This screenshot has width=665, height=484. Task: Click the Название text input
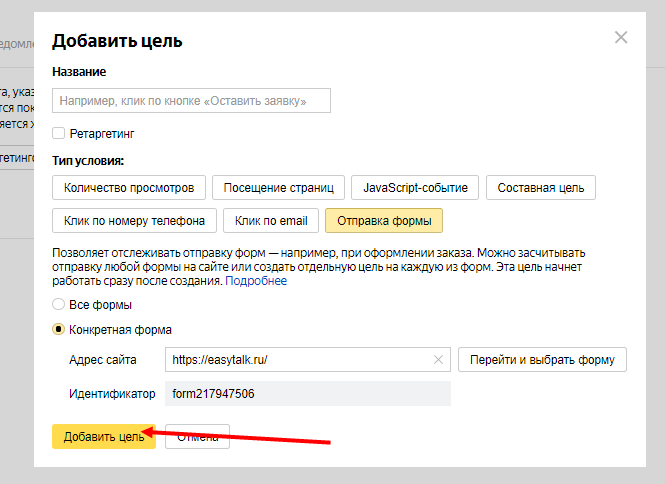point(191,101)
